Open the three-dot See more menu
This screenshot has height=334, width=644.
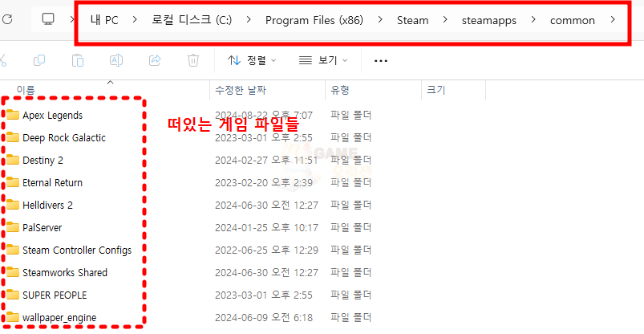click(381, 61)
